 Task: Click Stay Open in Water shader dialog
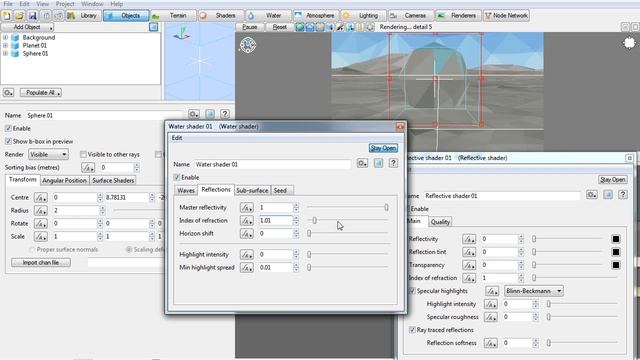[383, 148]
